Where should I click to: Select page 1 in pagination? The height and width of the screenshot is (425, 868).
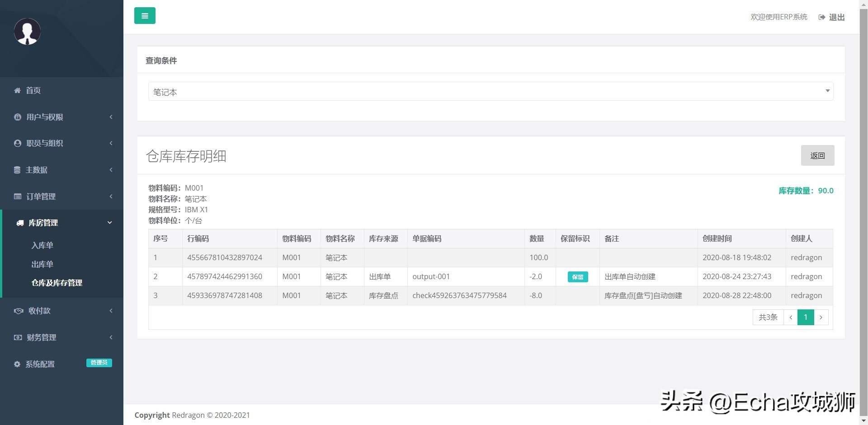tap(805, 317)
